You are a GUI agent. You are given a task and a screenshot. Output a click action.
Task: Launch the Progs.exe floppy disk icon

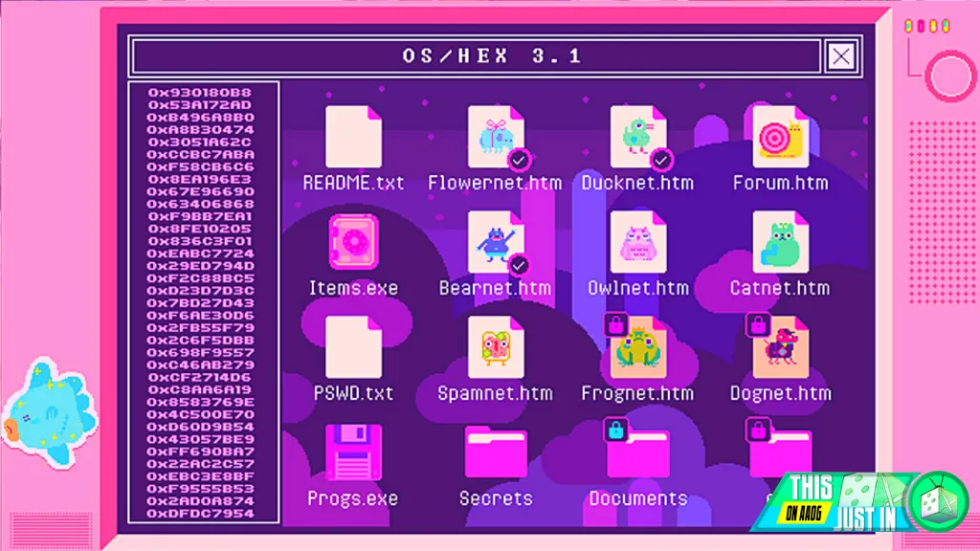(353, 452)
